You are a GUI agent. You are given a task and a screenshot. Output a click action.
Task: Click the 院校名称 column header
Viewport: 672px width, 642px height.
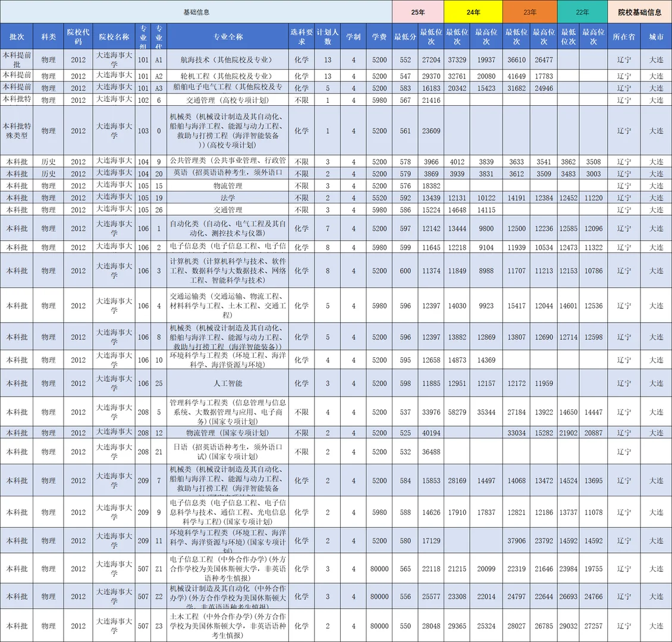[114, 36]
